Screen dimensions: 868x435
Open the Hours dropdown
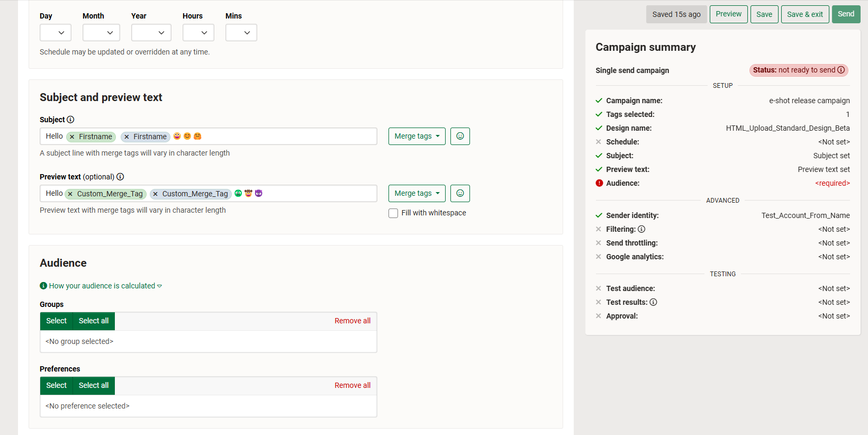click(198, 32)
